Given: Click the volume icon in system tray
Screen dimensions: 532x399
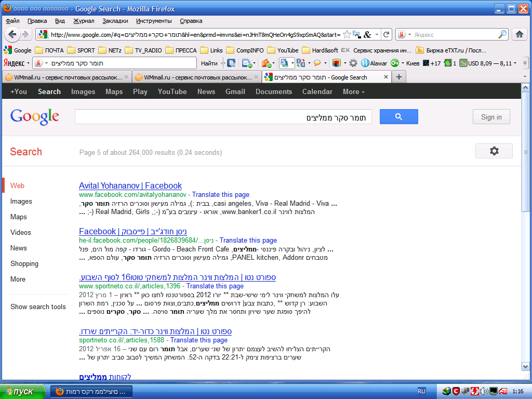Looking at the screenshot, I should (x=484, y=391).
